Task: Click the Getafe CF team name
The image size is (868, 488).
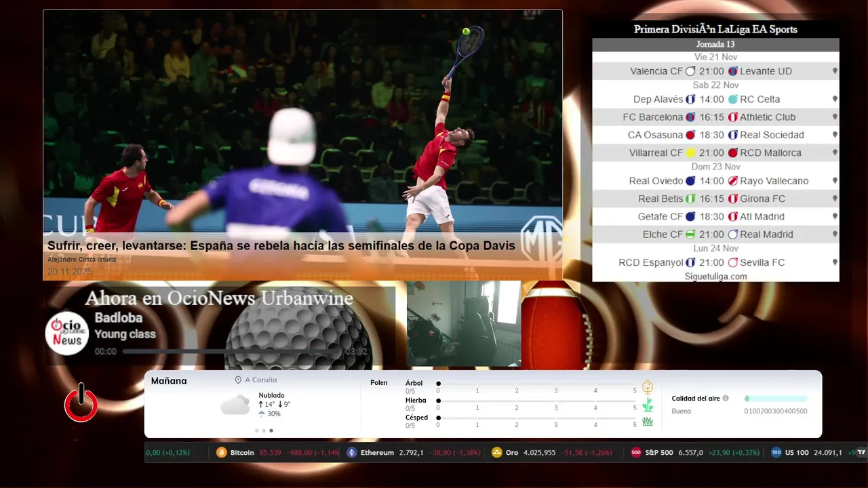Action: click(660, 217)
